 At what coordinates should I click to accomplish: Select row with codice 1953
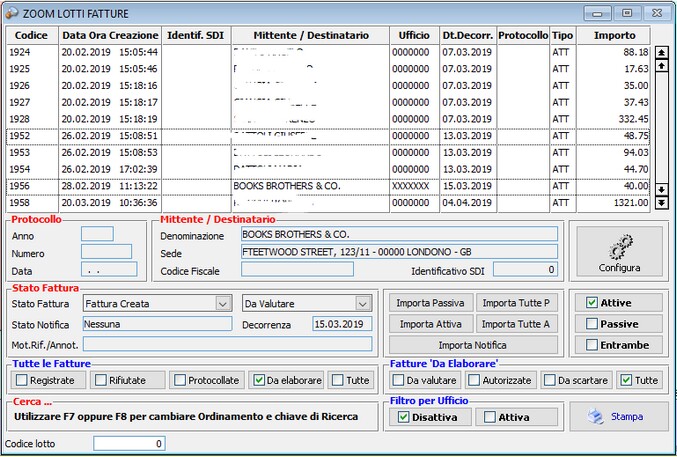(x=328, y=152)
